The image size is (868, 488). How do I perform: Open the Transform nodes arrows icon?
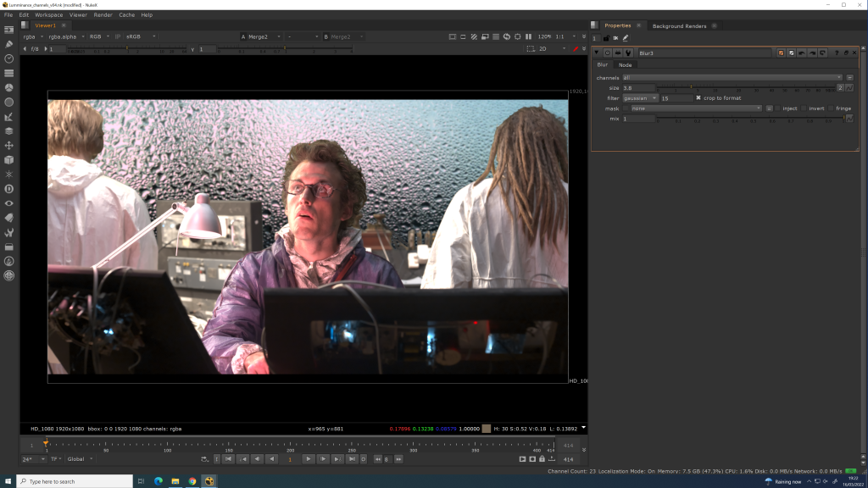point(8,146)
